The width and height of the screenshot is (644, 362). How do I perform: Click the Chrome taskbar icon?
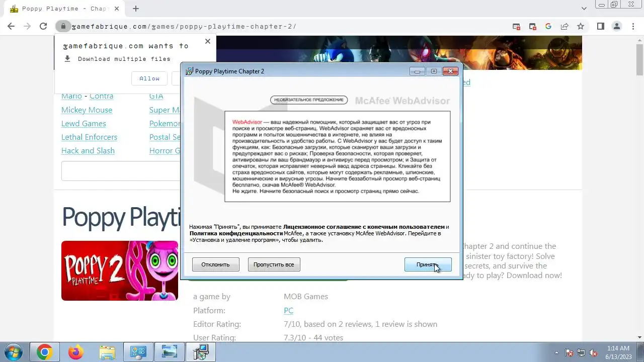(44, 352)
